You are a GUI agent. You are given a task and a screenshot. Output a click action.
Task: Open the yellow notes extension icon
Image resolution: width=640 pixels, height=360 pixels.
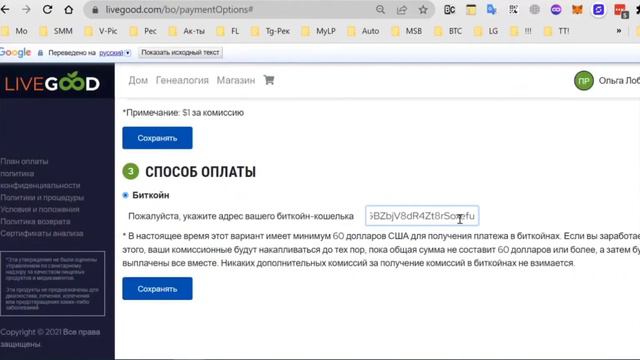point(471,9)
